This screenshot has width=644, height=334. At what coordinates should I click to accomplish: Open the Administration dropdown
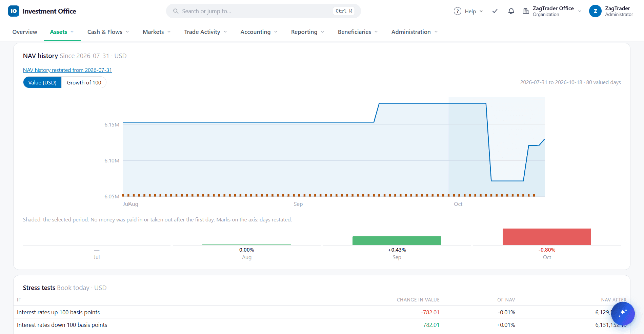coord(415,32)
